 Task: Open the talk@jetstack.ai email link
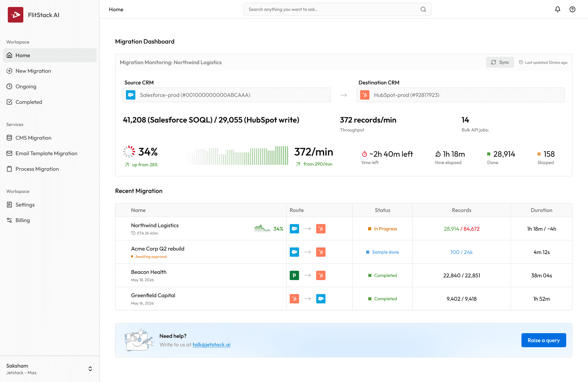pos(211,345)
